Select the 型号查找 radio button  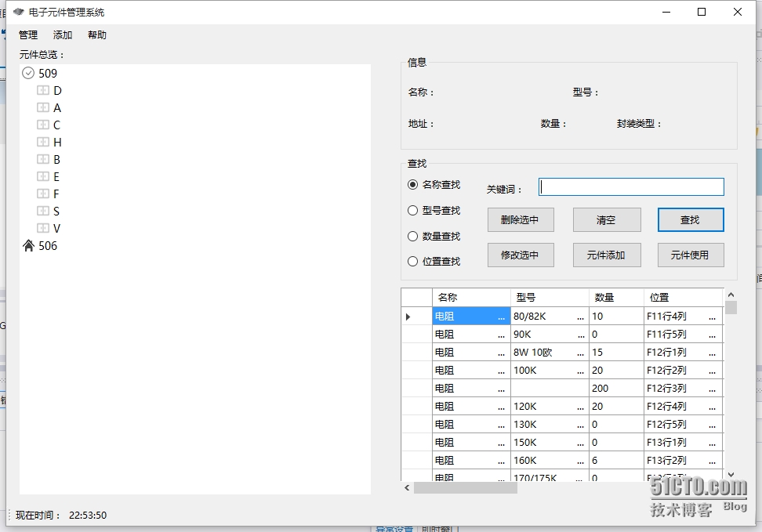[x=412, y=210]
